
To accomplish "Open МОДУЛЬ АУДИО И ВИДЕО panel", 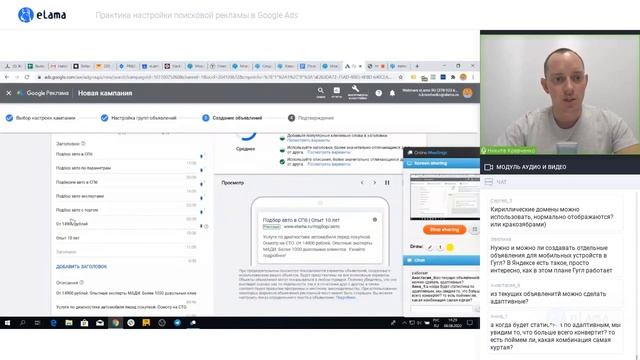I will pos(560,167).
